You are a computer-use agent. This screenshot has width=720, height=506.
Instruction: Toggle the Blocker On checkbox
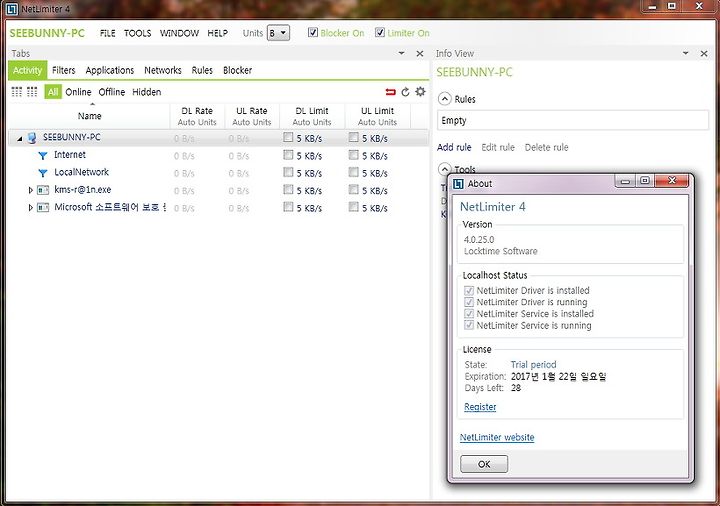[x=313, y=32]
